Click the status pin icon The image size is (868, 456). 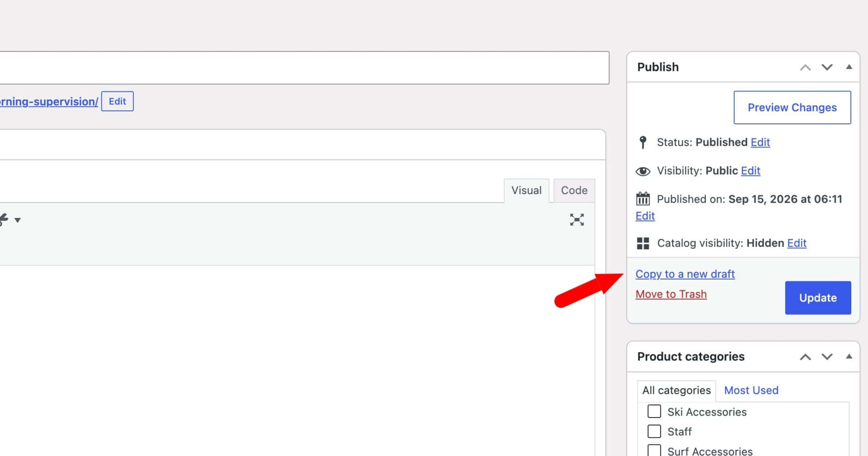(643, 142)
